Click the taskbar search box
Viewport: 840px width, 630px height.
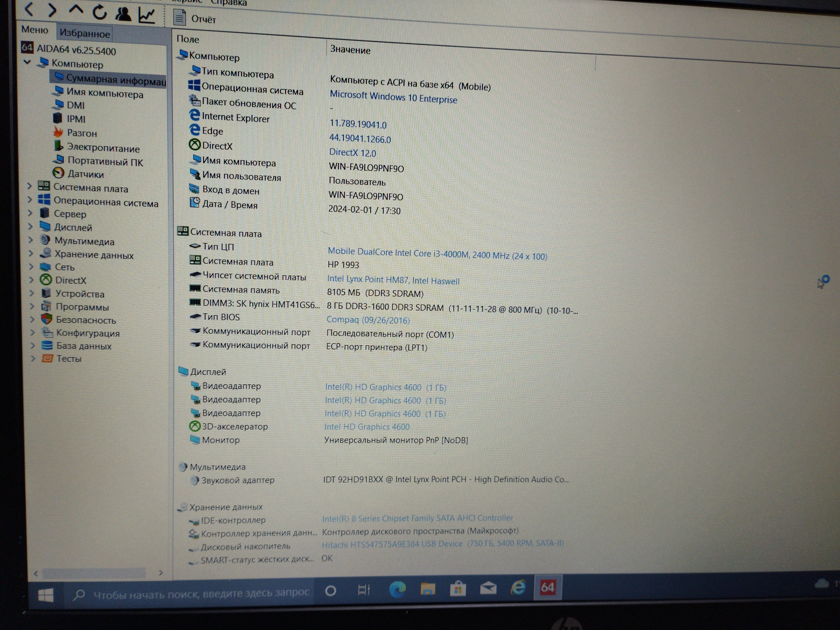(189, 593)
